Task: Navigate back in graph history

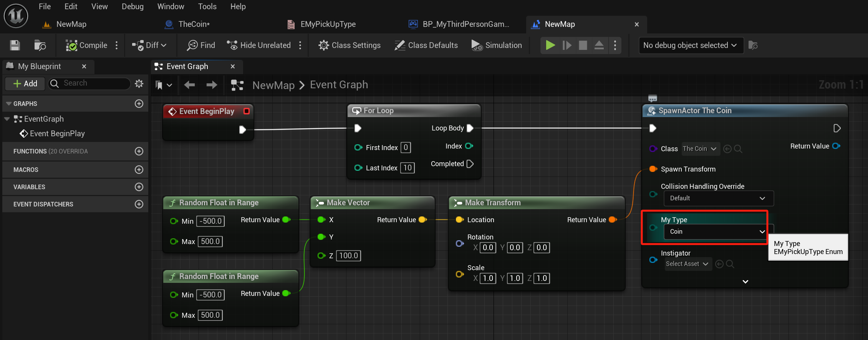Action: point(189,85)
